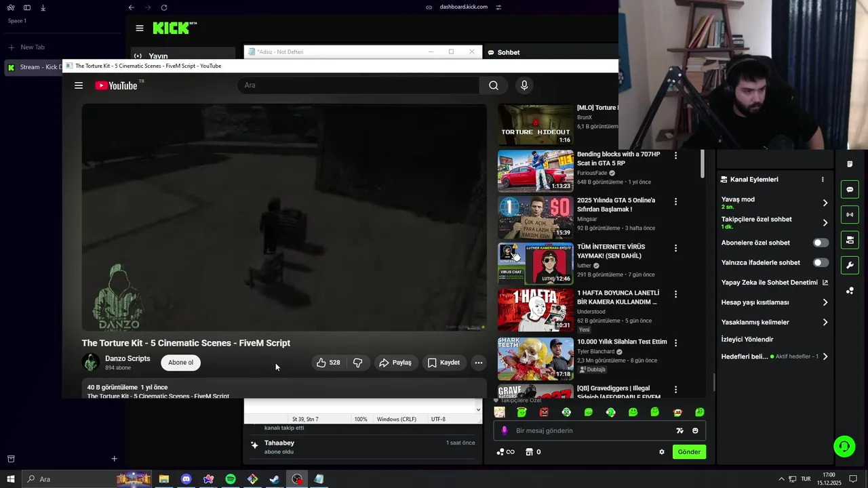Click Tahaabey in the activity feed
The width and height of the screenshot is (868, 488).
click(x=279, y=443)
